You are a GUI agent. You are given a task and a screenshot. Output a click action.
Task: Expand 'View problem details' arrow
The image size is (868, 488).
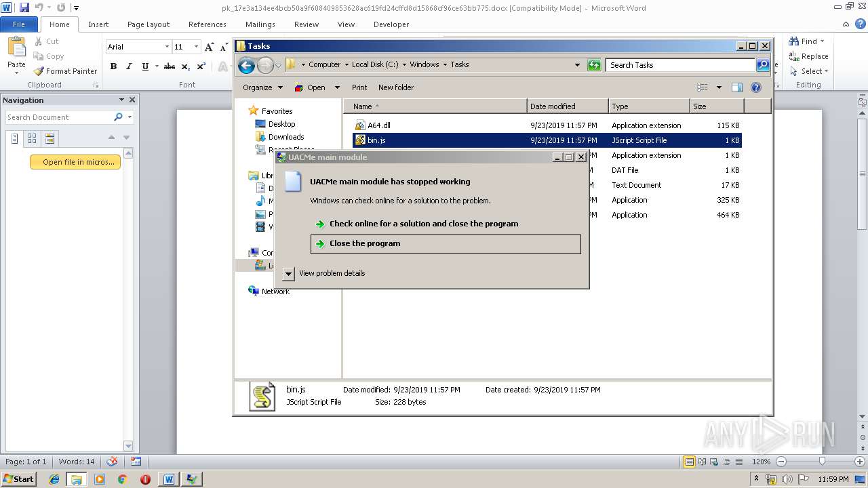coord(288,273)
